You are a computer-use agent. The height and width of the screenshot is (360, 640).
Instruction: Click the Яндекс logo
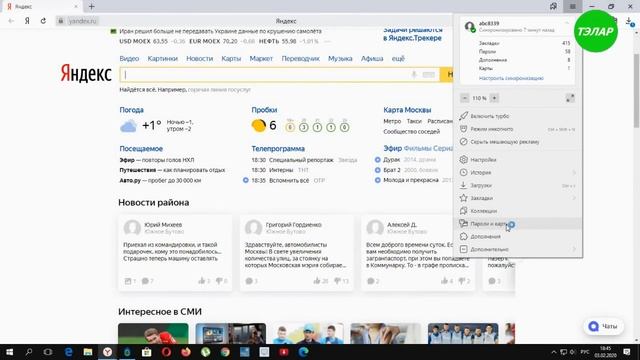coord(86,74)
